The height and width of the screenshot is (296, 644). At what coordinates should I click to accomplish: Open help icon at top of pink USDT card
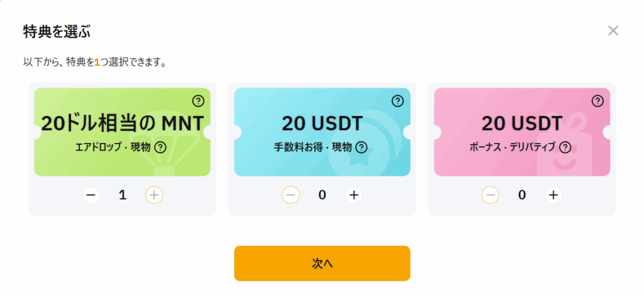pos(597,100)
